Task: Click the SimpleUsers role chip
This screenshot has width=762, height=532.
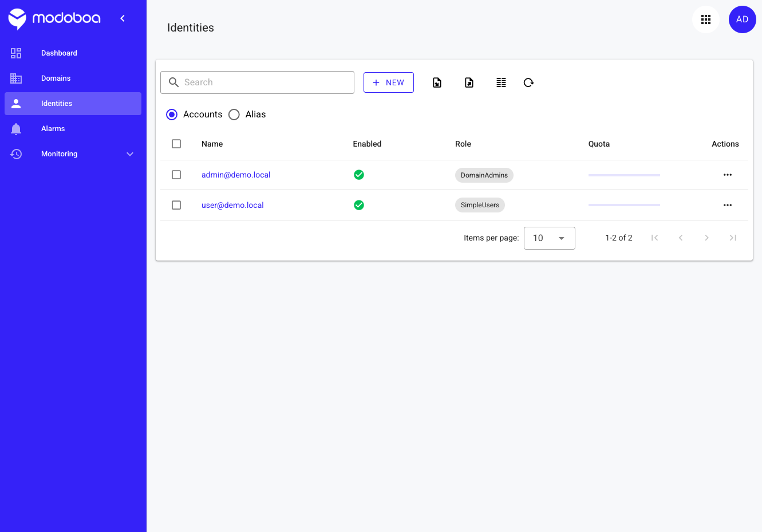Action: 480,205
